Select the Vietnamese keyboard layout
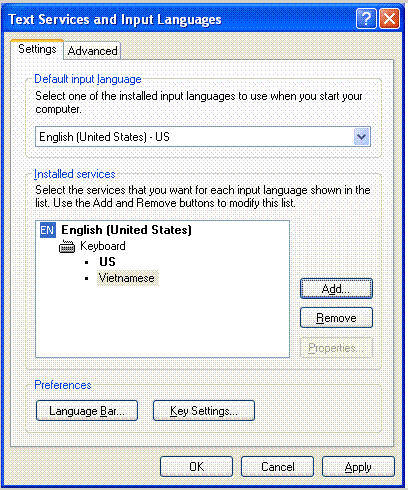The width and height of the screenshot is (408, 490). click(x=127, y=278)
